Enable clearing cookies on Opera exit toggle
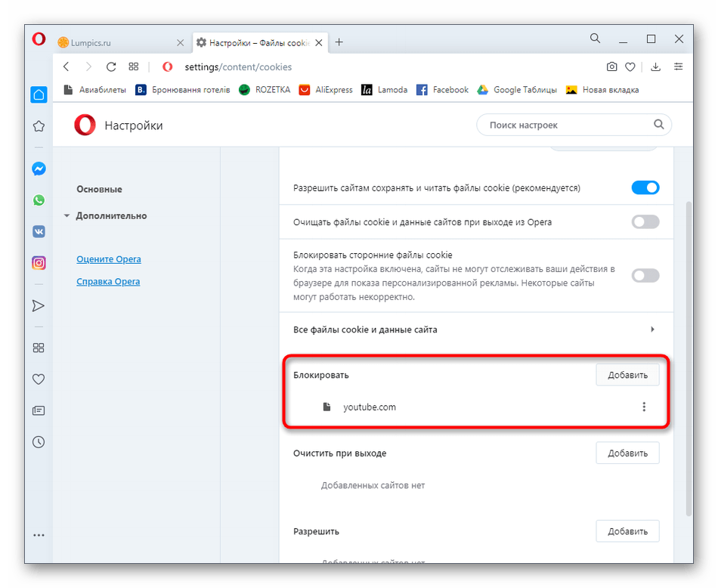718x588 pixels. 645,222
